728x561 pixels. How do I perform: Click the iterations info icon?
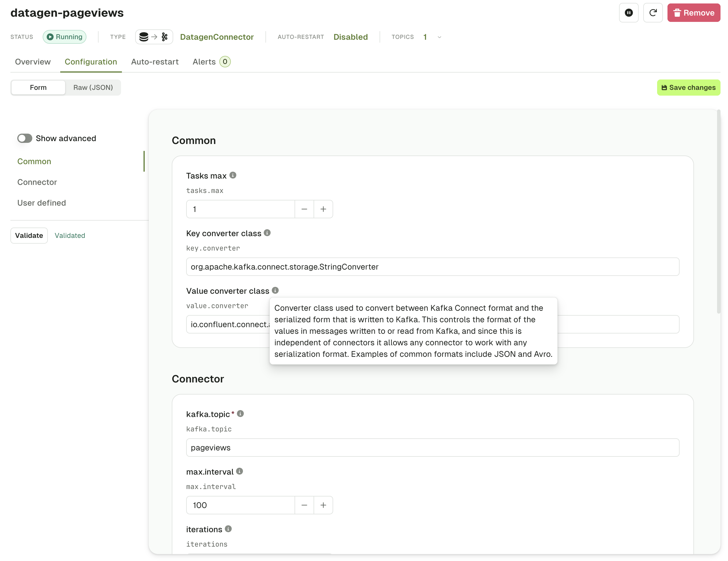point(228,529)
